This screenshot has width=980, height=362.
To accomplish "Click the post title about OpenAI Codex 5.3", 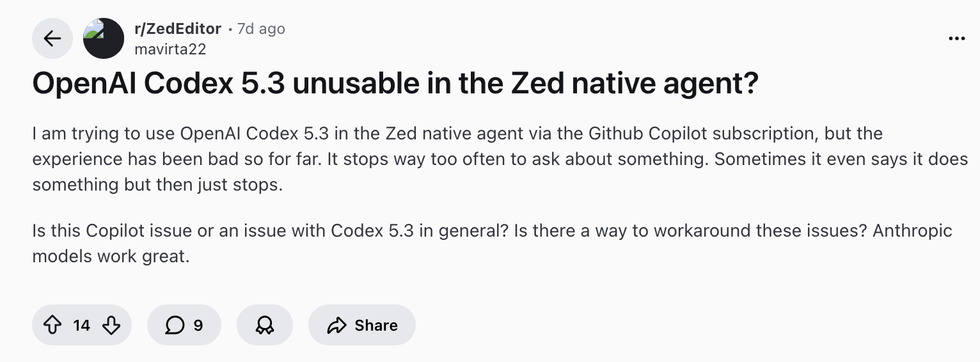I will click(x=395, y=84).
